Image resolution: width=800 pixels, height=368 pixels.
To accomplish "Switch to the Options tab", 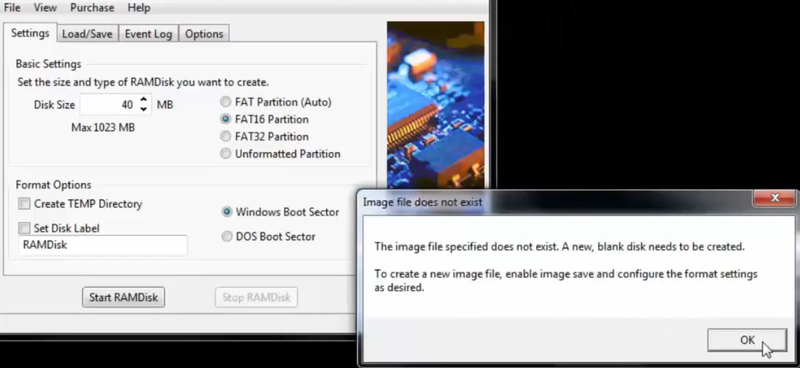I will pos(204,34).
